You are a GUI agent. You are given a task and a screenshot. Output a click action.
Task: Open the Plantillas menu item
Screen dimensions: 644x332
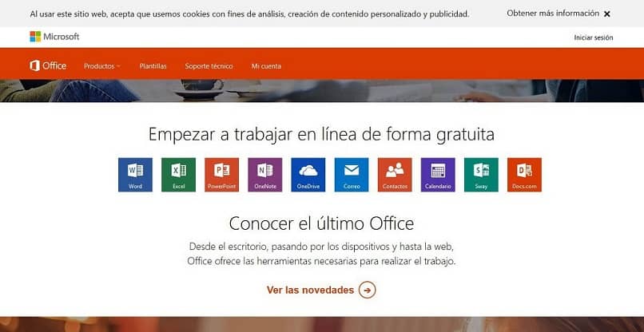click(x=153, y=66)
